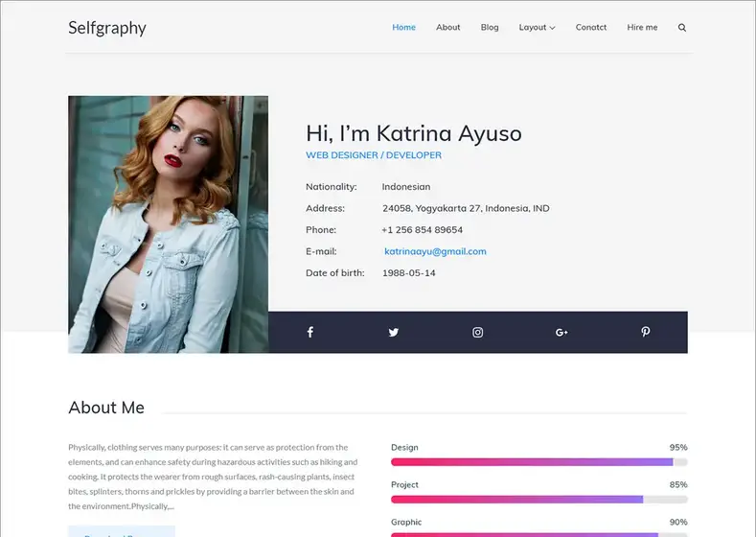Open the About menu item

447,28
